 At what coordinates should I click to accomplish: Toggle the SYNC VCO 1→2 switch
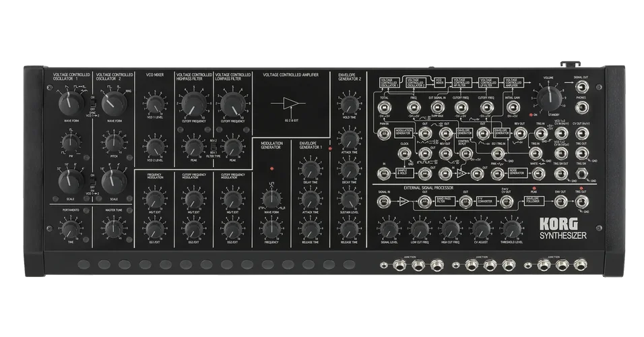coord(92,102)
